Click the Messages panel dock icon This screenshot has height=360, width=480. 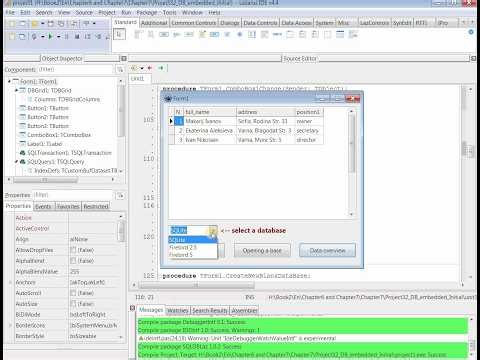132,308
